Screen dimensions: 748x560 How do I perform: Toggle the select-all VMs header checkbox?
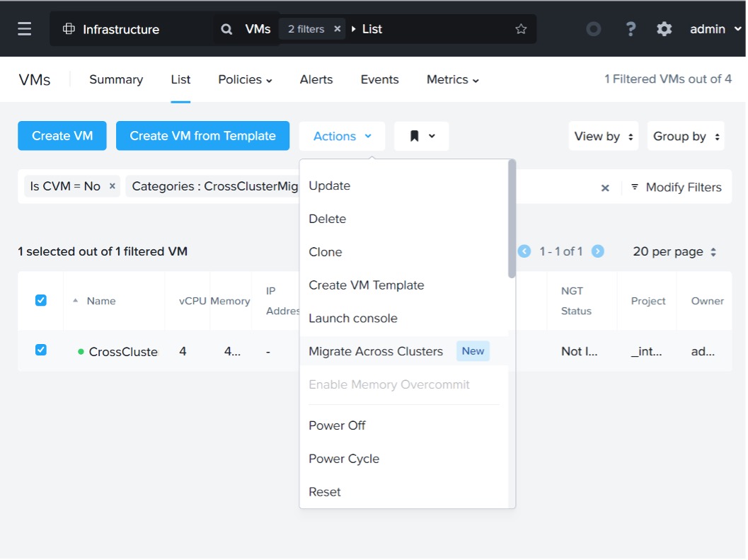click(41, 300)
